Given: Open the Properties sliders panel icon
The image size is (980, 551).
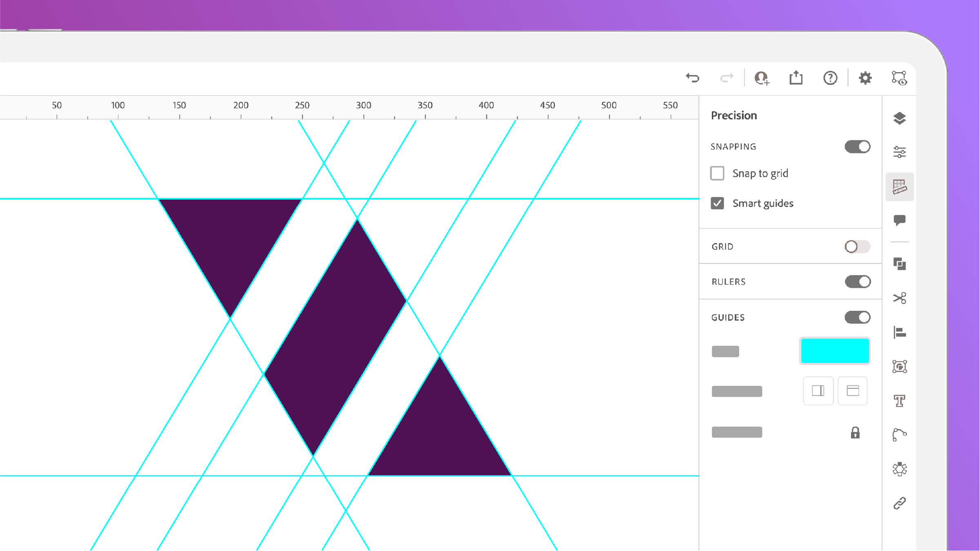Looking at the screenshot, I should click(x=899, y=152).
